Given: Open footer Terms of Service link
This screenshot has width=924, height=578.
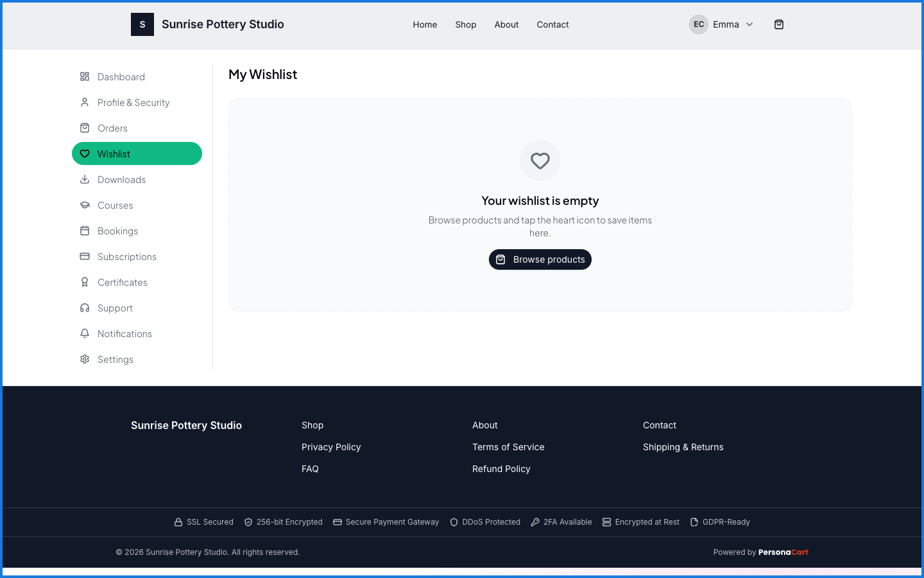Looking at the screenshot, I should [x=508, y=447].
